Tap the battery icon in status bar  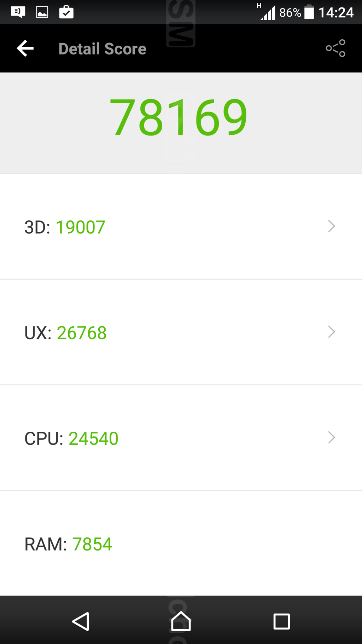[x=309, y=12]
